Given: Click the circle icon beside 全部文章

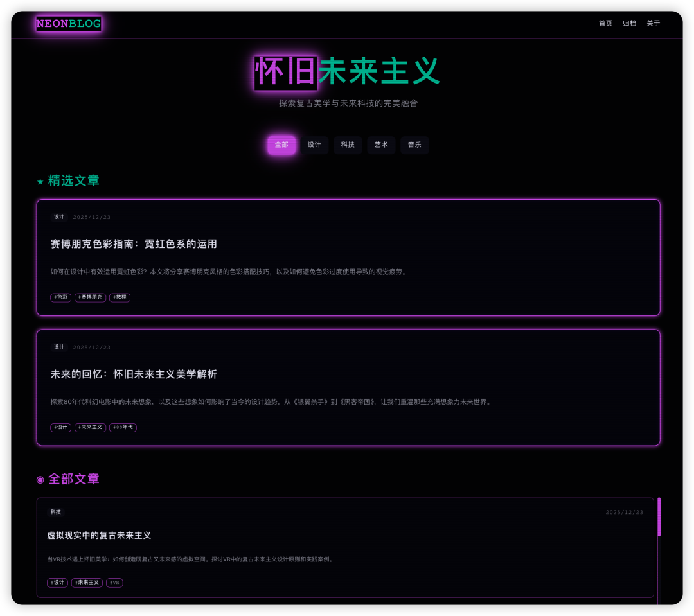Looking at the screenshot, I should [40, 480].
